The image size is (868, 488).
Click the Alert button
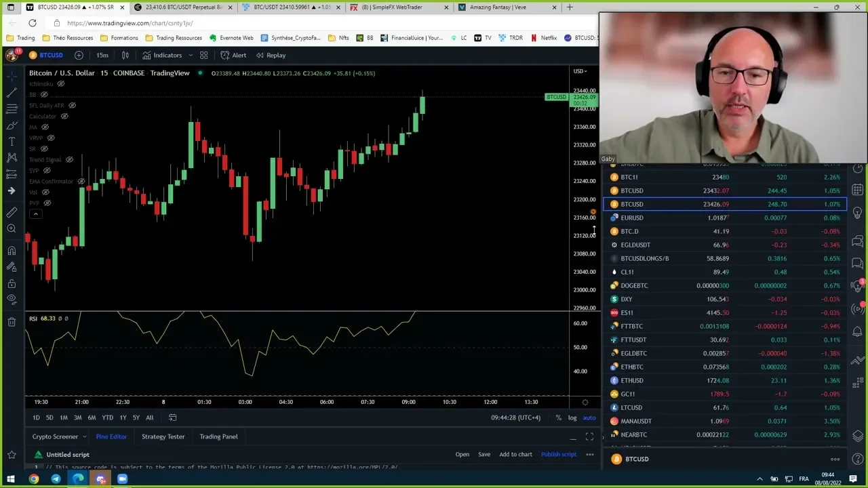click(x=233, y=55)
